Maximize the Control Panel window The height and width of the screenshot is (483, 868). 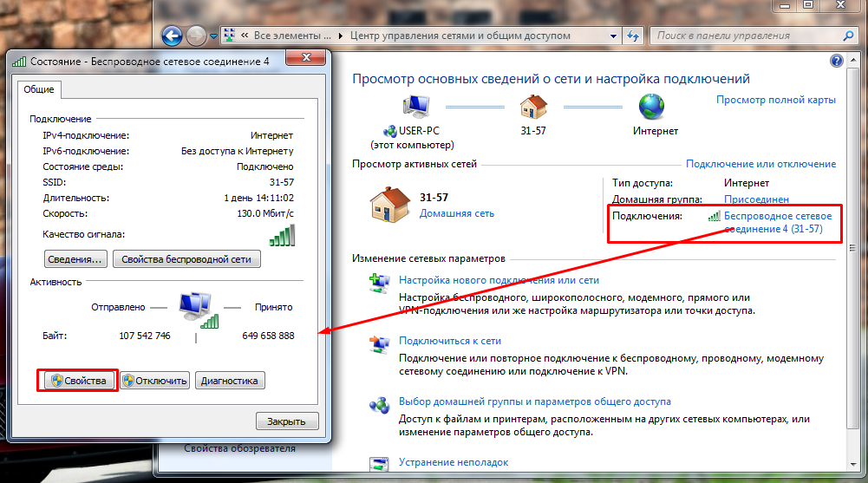[x=809, y=5]
